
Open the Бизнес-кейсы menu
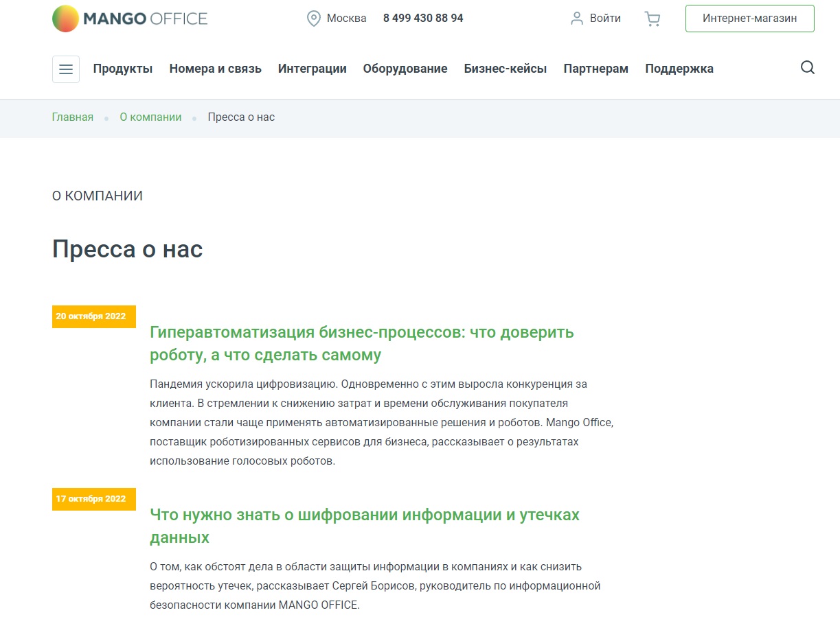pos(506,69)
